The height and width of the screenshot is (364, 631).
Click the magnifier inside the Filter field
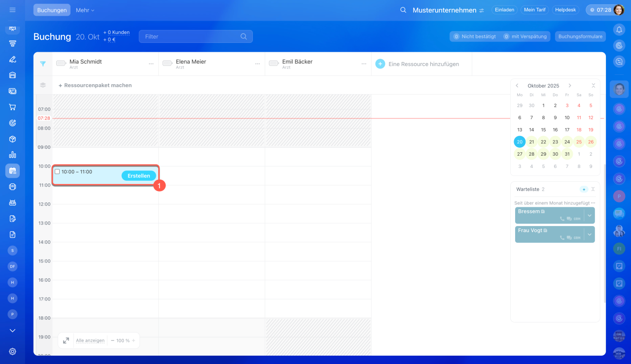244,36
